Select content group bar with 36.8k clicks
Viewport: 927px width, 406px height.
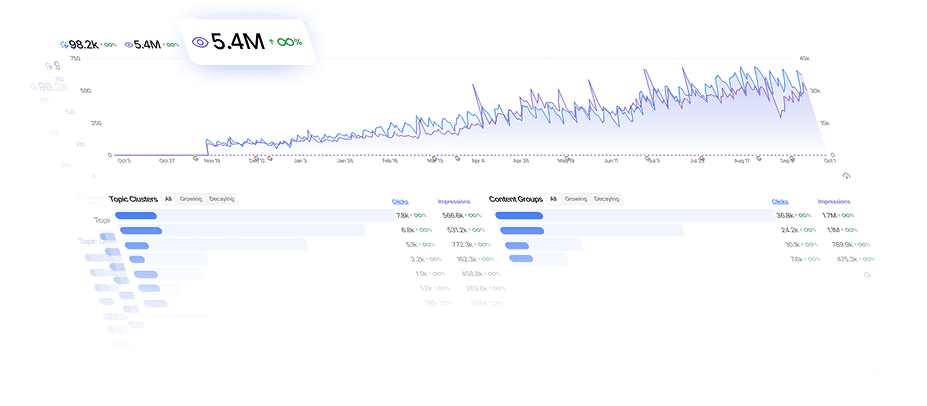coord(634,216)
